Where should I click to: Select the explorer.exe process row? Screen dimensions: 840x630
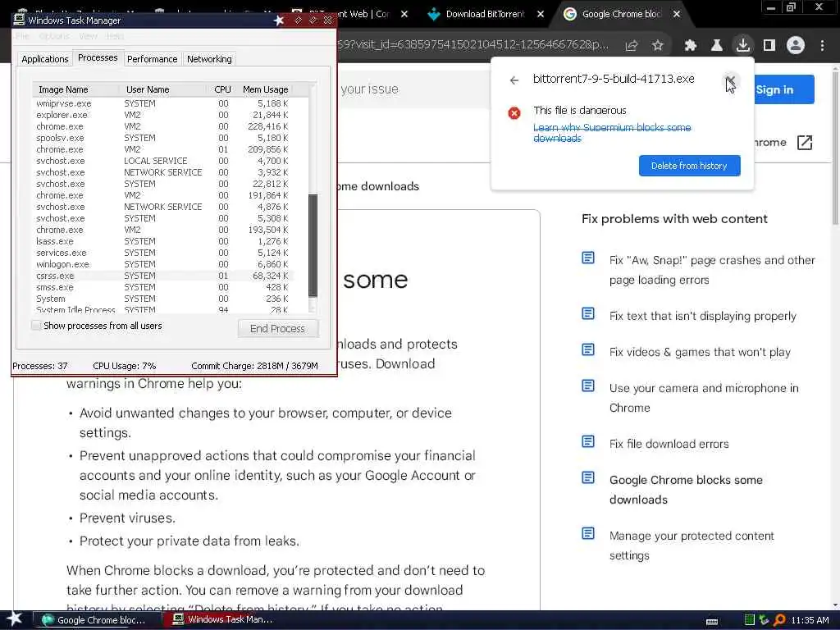(162, 115)
